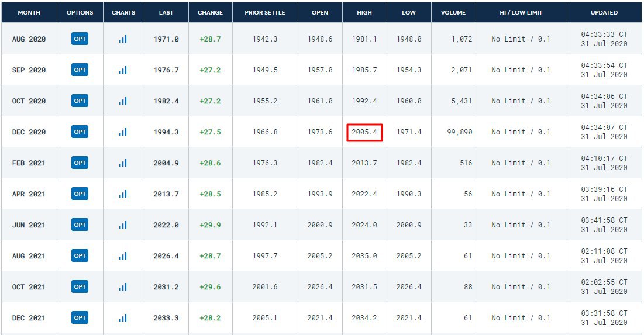Click the OPTIONS column header

click(80, 13)
